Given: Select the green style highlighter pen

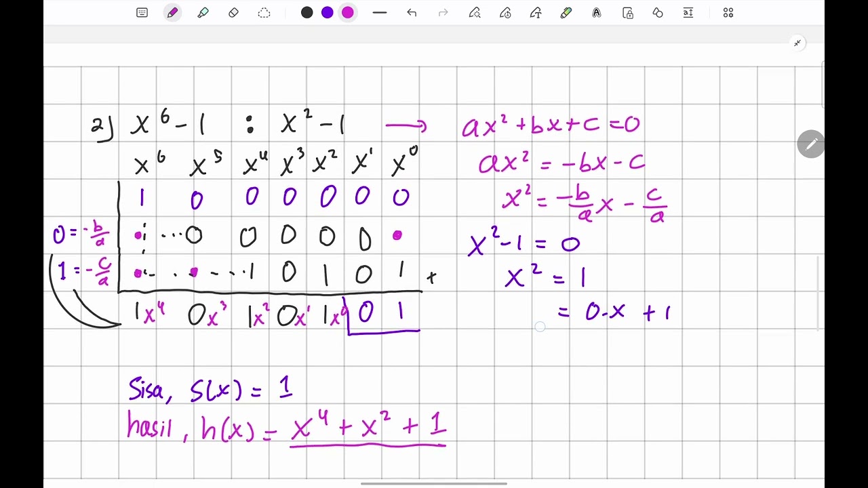Looking at the screenshot, I should (566, 13).
